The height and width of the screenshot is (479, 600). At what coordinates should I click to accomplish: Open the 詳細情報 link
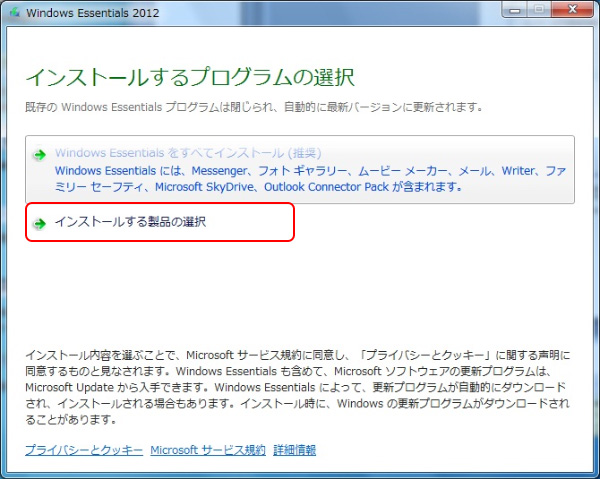point(295,450)
